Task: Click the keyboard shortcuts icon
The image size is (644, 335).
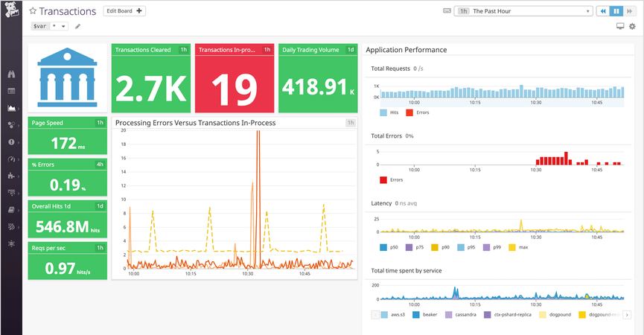Action: point(447,11)
